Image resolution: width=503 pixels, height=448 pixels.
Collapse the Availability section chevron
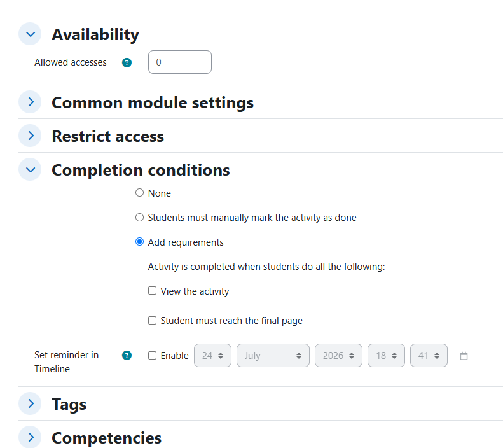tap(30, 34)
